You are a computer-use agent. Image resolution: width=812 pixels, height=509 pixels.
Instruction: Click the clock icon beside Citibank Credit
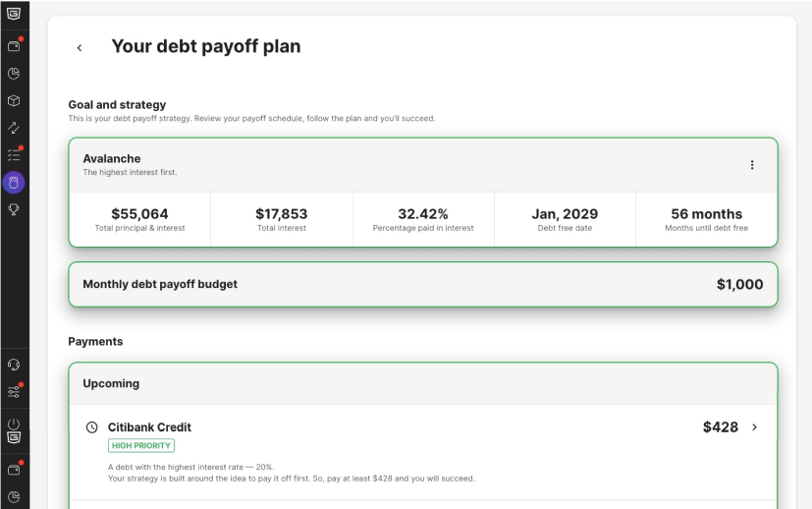[x=91, y=427]
